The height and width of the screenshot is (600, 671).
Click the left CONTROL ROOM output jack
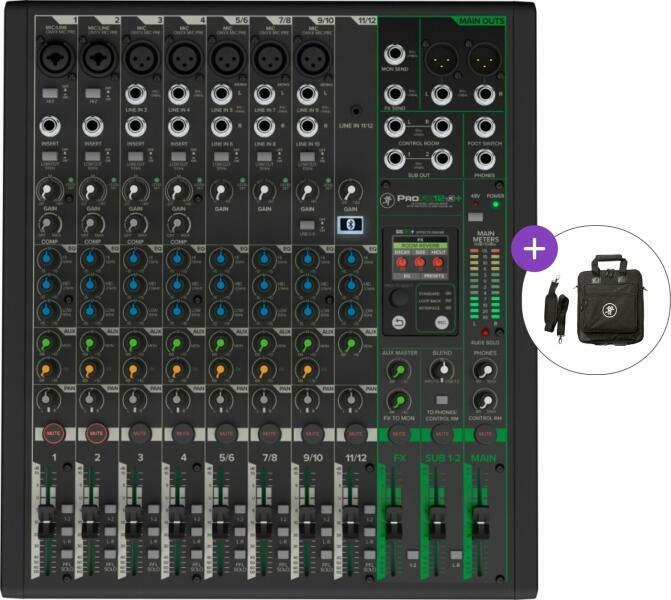[394, 127]
